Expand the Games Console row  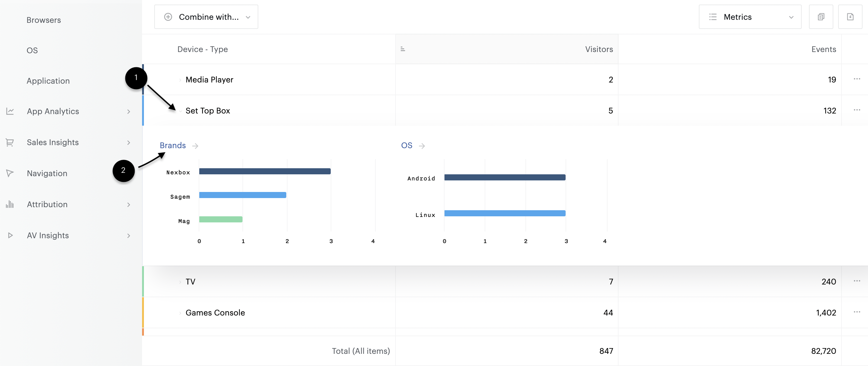[x=180, y=313]
